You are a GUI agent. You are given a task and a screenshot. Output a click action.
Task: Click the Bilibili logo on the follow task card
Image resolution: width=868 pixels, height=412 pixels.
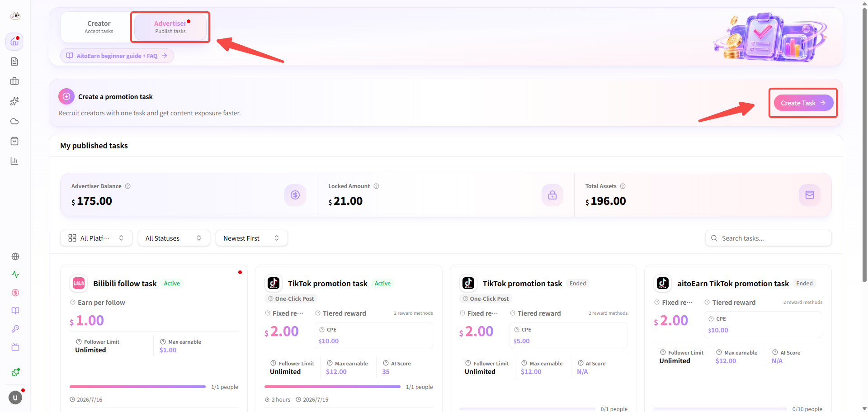[79, 284]
